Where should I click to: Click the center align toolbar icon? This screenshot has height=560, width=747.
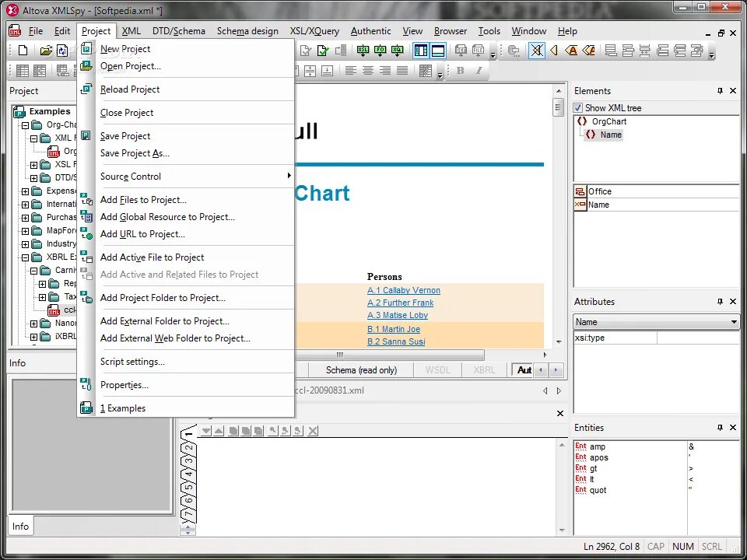tap(368, 71)
